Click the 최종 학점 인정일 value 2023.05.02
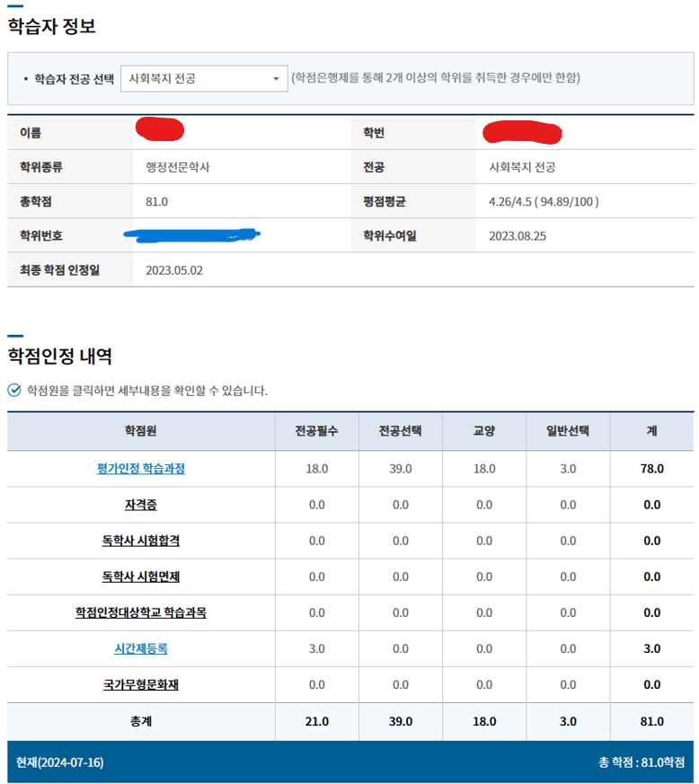699x784 pixels. (x=174, y=270)
